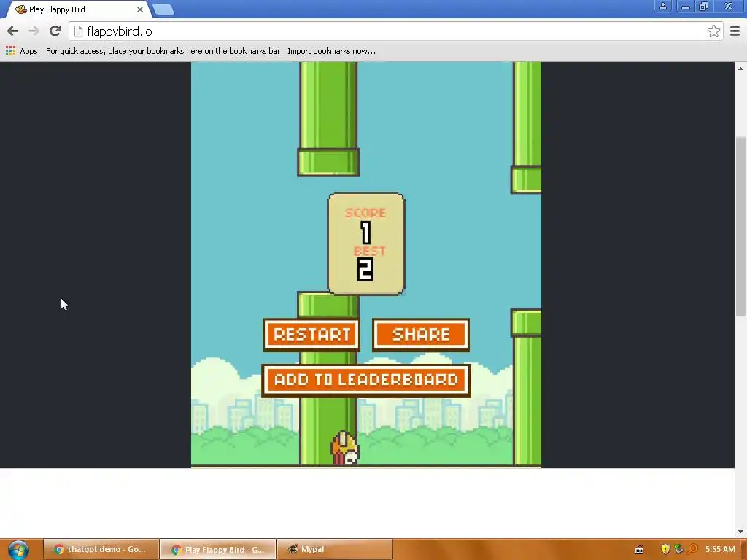
Task: Close the Play Flappy Bird tab
Action: coord(139,9)
